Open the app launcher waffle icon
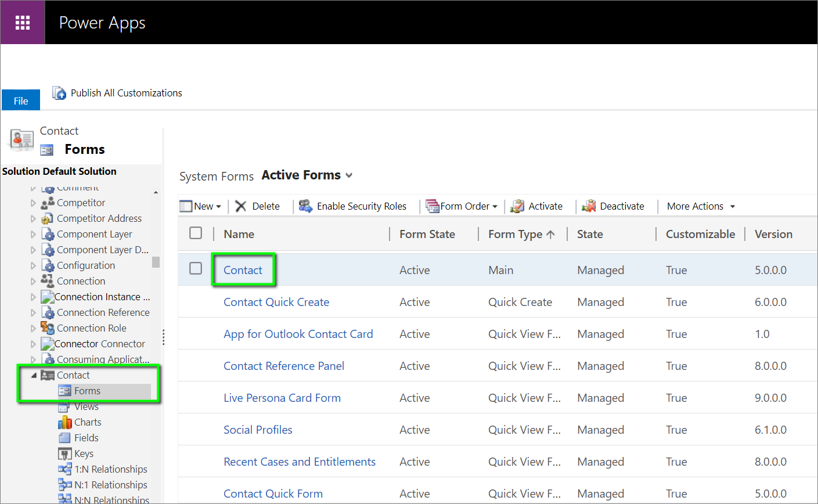 [23, 23]
